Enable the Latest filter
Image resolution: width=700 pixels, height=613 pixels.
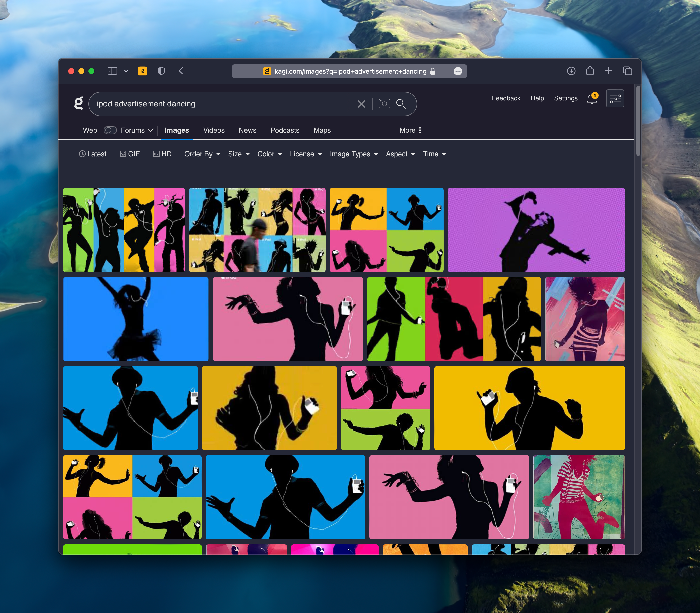92,154
